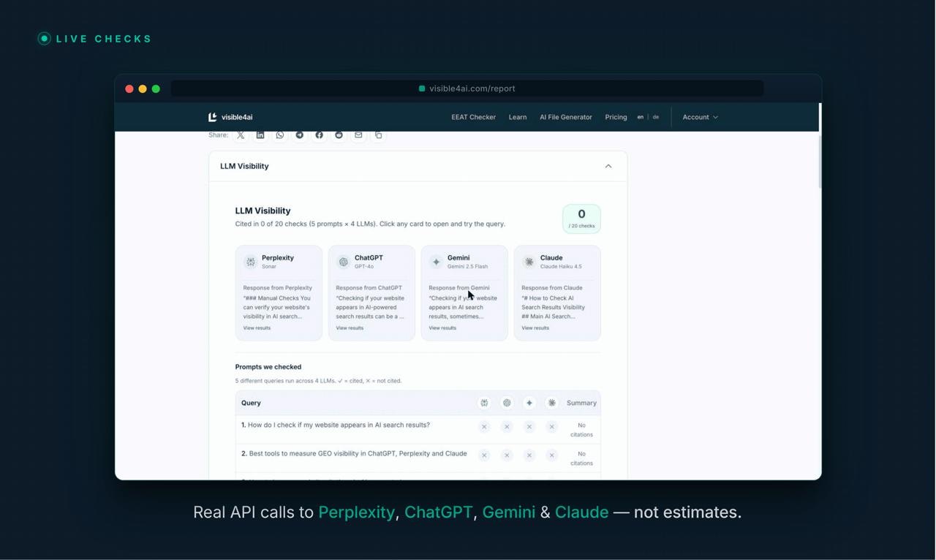
Task: Open the Pricing nav item
Action: (616, 117)
